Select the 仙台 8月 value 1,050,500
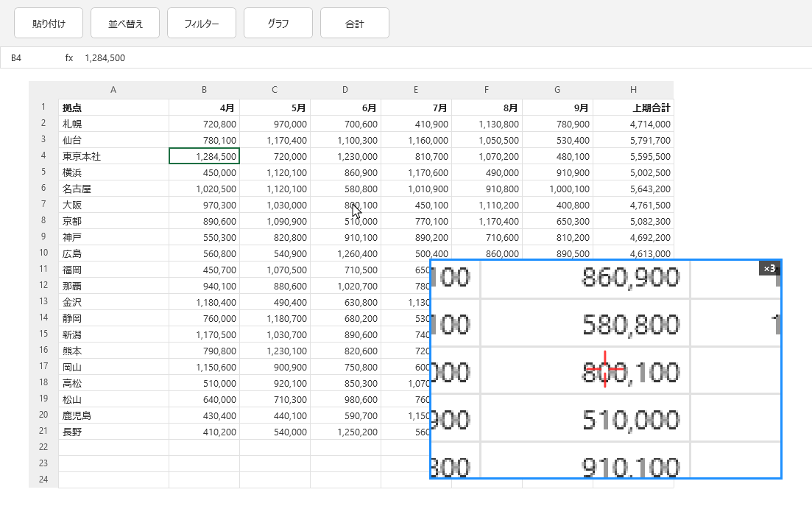 pyautogui.click(x=487, y=141)
